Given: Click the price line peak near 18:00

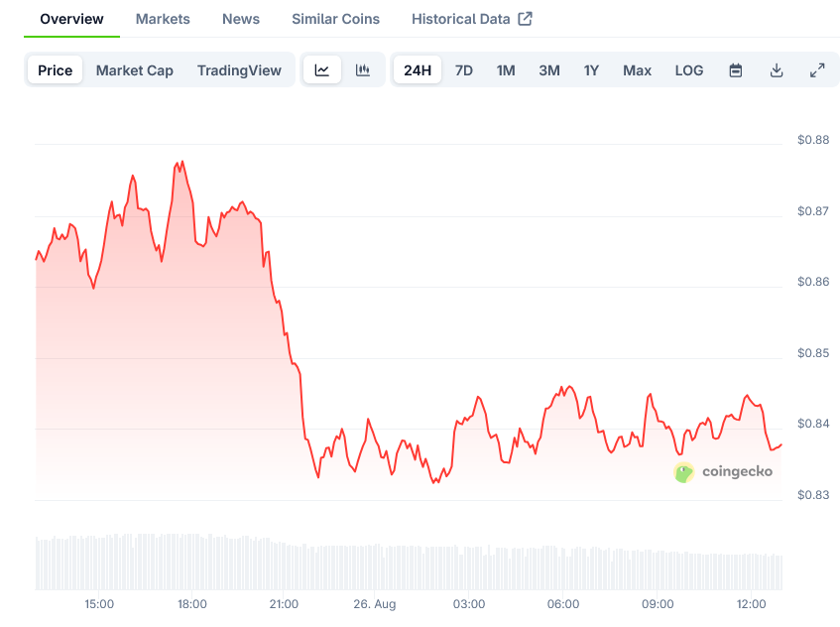Looking at the screenshot, I should pyautogui.click(x=182, y=162).
